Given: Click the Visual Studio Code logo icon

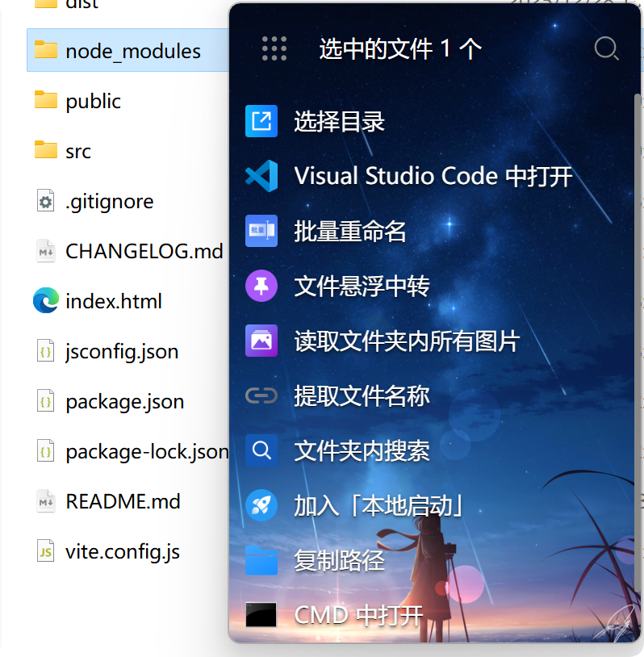Looking at the screenshot, I should (x=261, y=176).
